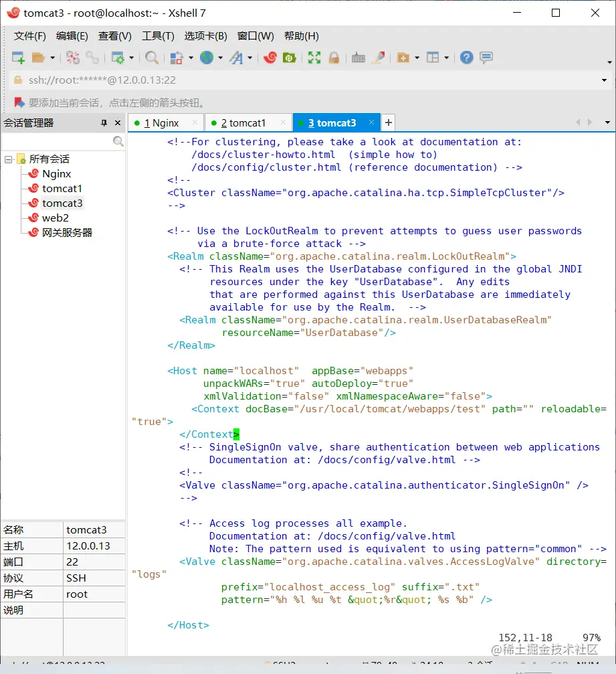
Task: Open the font settings icon
Action: (x=236, y=58)
